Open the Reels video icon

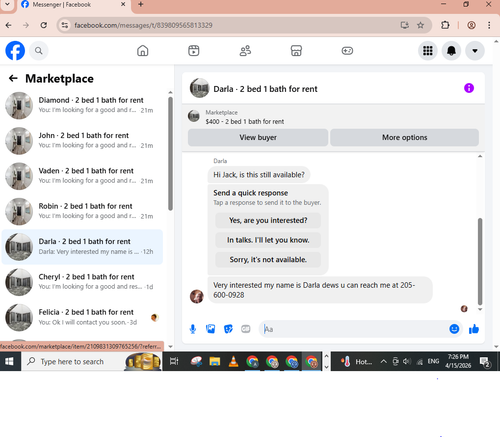point(194,51)
